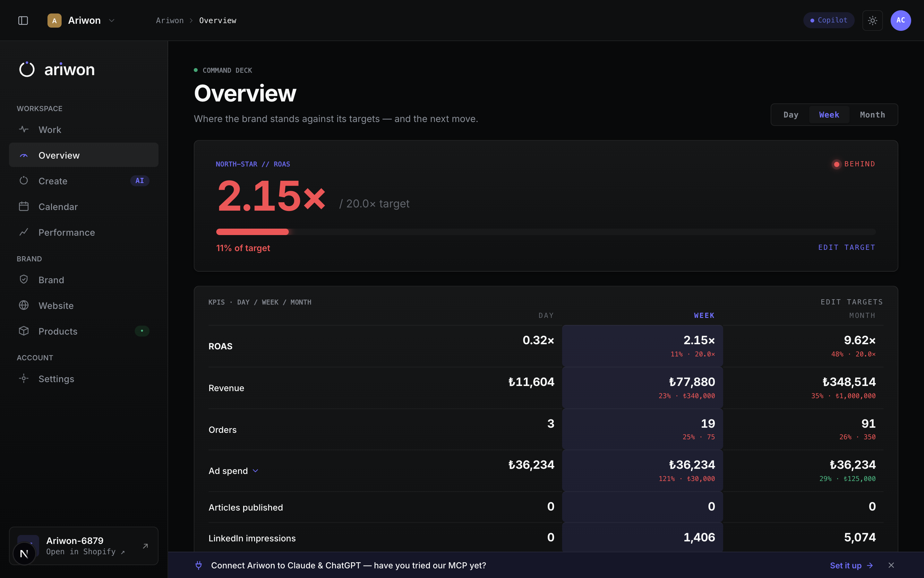Open Ariwon-6879 in Shopify
The image size is (924, 578).
click(84, 546)
